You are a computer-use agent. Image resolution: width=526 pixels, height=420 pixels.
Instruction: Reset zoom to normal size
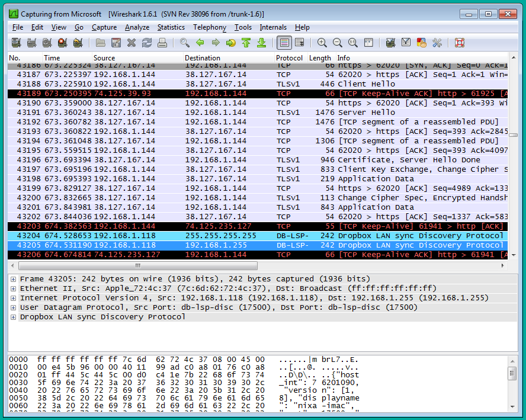[353, 43]
